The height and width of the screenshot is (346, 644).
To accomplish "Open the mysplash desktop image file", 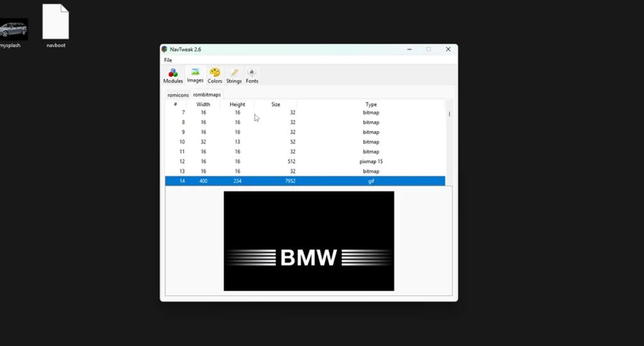I will coord(11,33).
